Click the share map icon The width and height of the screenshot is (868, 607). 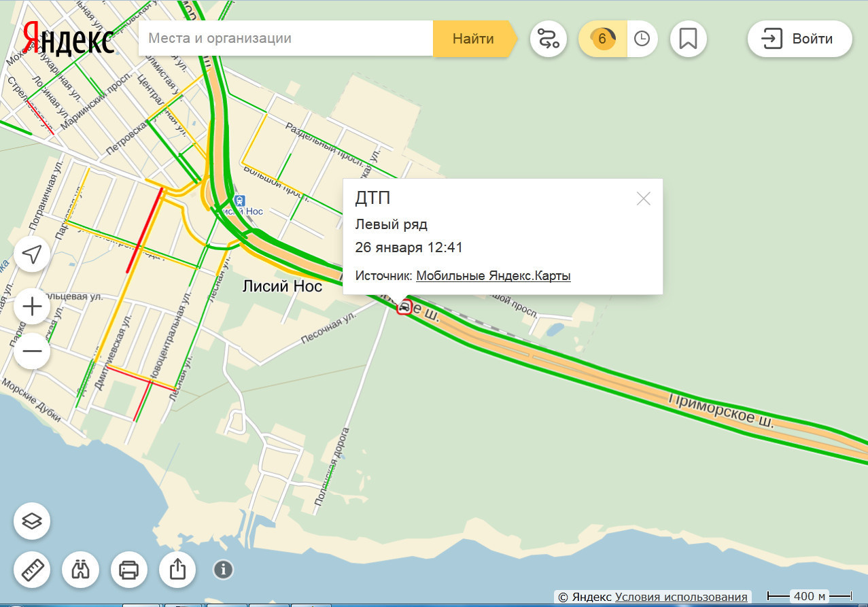pos(177,570)
